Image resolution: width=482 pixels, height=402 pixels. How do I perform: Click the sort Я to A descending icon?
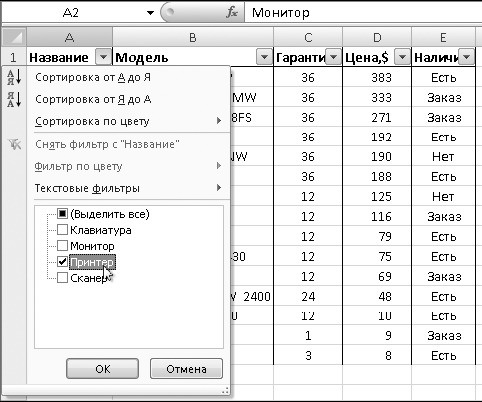coord(14,99)
